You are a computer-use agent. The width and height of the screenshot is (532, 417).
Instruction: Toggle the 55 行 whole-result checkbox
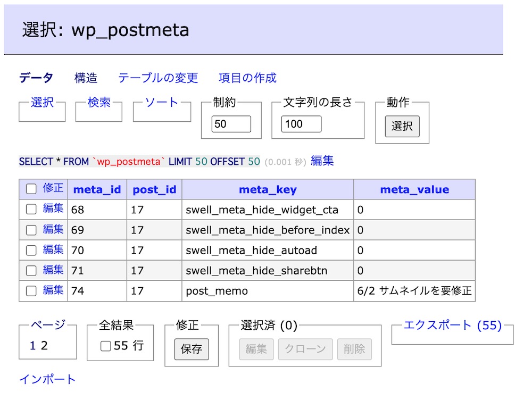(105, 346)
